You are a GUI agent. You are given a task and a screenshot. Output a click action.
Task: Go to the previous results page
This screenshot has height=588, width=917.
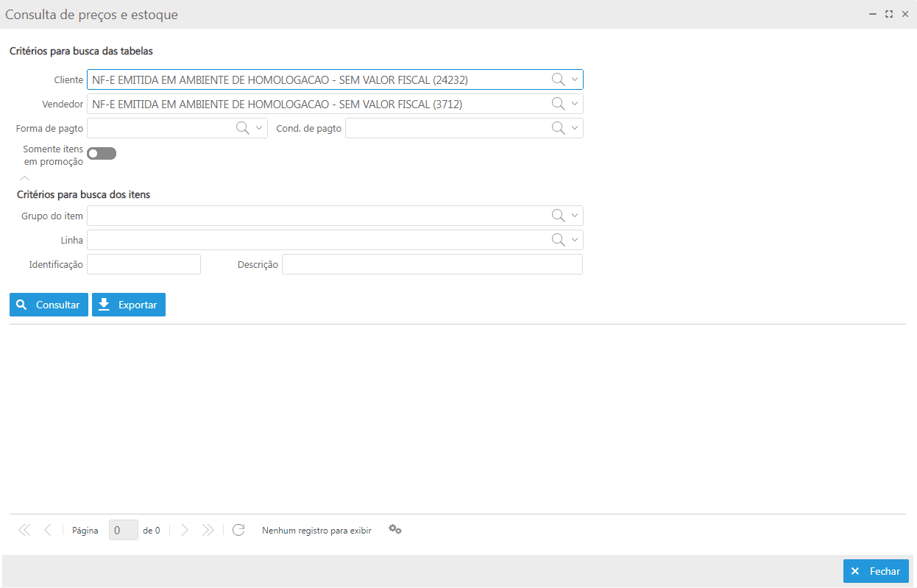coord(47,529)
